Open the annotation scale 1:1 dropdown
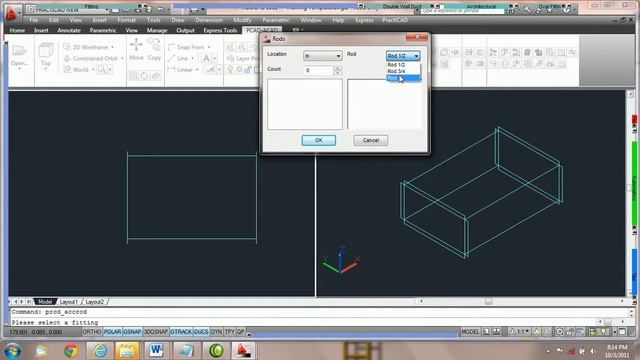 click(520, 332)
